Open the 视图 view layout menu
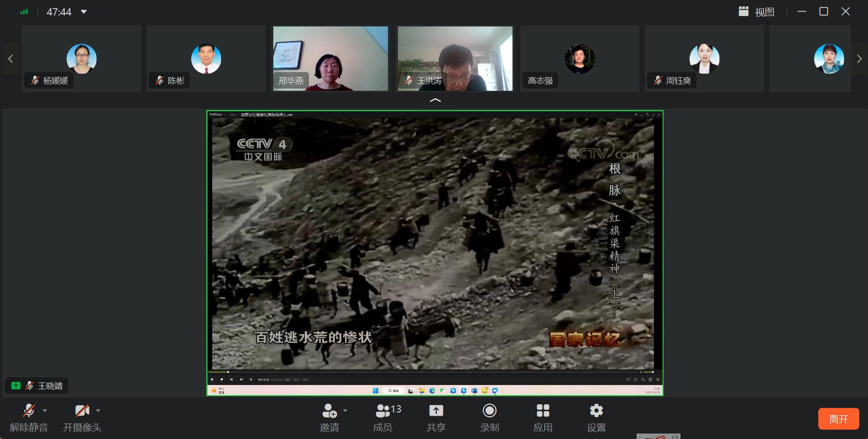Image resolution: width=868 pixels, height=439 pixels. [756, 12]
